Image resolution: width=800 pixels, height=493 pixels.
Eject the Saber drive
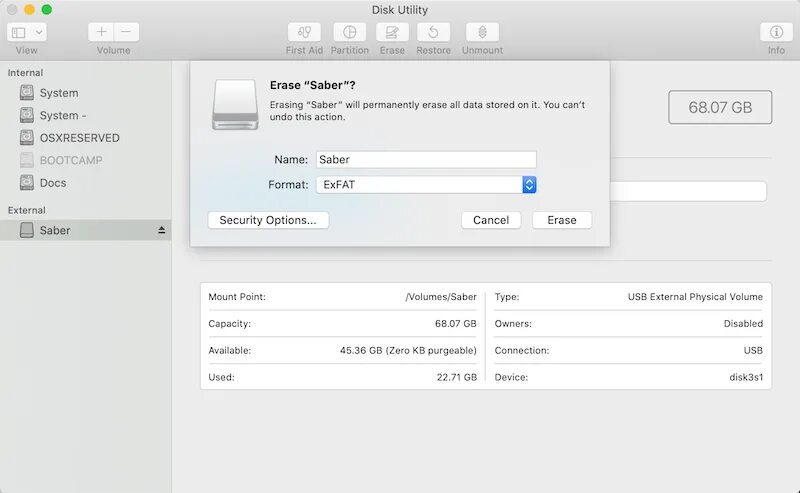tap(161, 230)
